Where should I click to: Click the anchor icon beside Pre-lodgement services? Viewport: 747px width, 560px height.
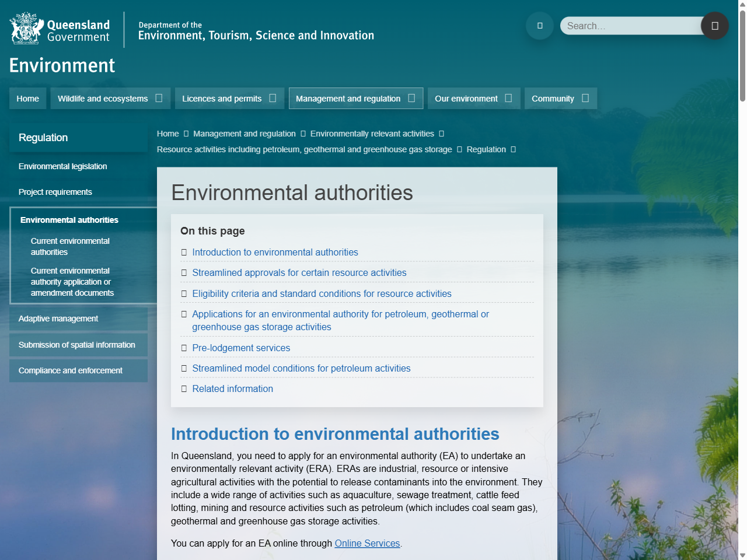pyautogui.click(x=184, y=348)
